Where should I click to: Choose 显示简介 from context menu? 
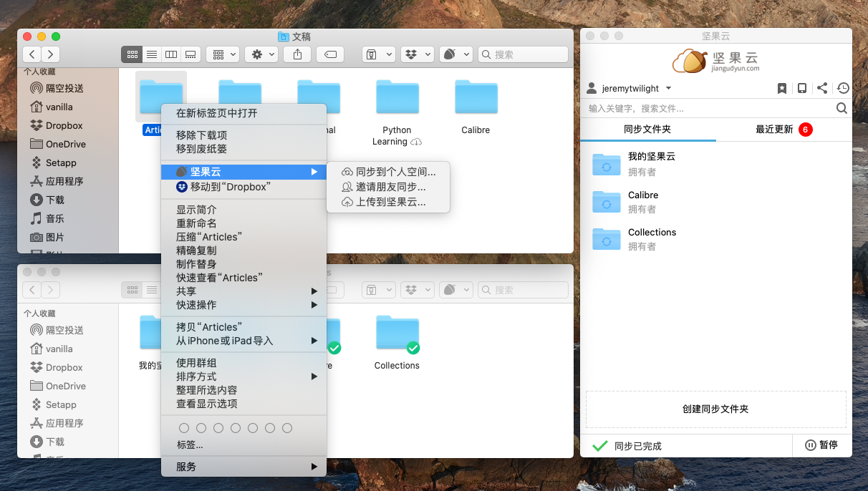(243, 210)
